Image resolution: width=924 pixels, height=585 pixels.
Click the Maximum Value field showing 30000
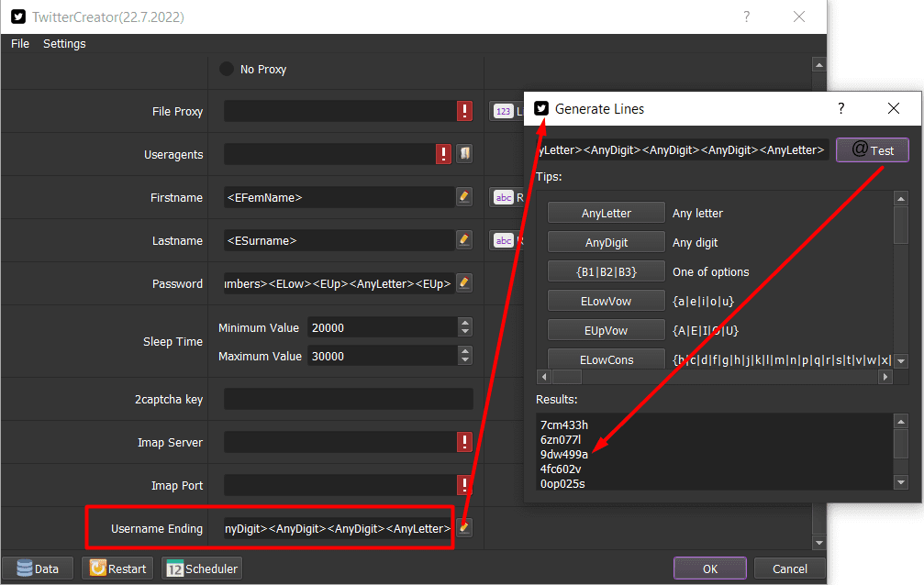(383, 355)
